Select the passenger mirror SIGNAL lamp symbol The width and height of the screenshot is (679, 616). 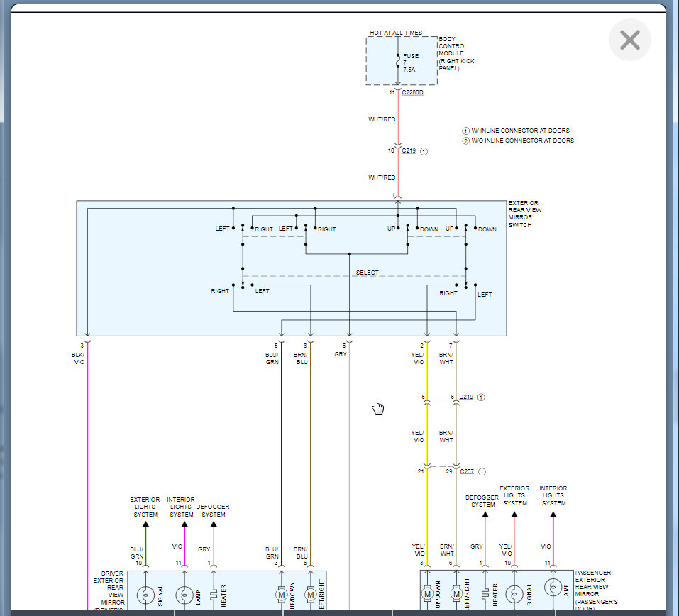tap(514, 593)
